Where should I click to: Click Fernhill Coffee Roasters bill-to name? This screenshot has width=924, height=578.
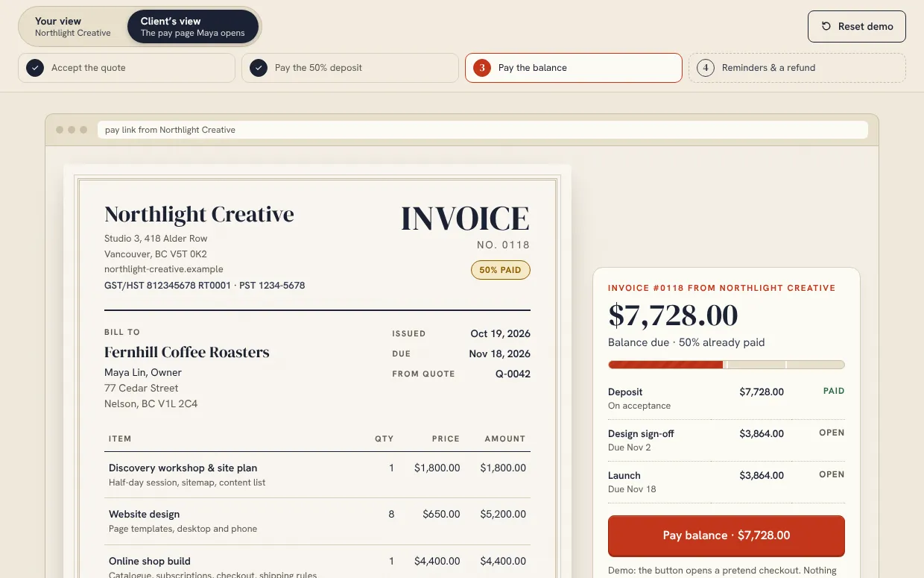click(187, 352)
